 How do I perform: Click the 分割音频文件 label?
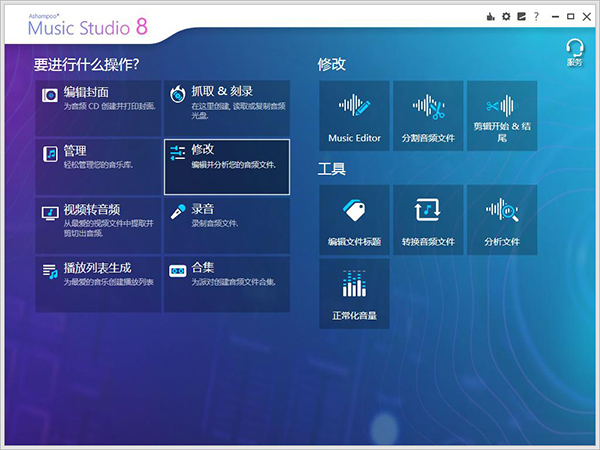[x=428, y=138]
